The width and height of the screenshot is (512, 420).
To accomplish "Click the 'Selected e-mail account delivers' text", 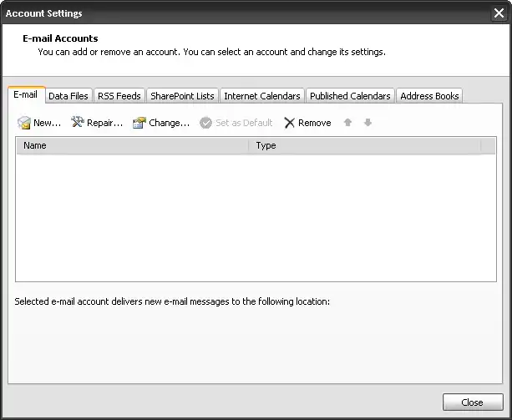I will pos(172,301).
